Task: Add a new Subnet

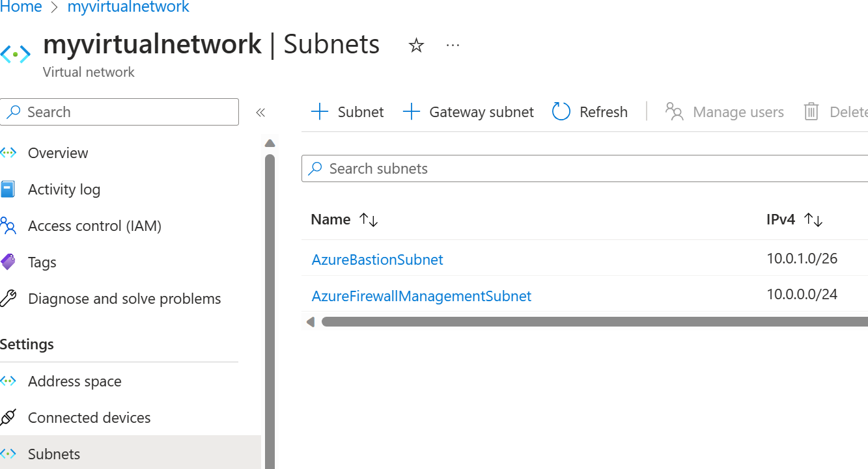Action: [348, 112]
